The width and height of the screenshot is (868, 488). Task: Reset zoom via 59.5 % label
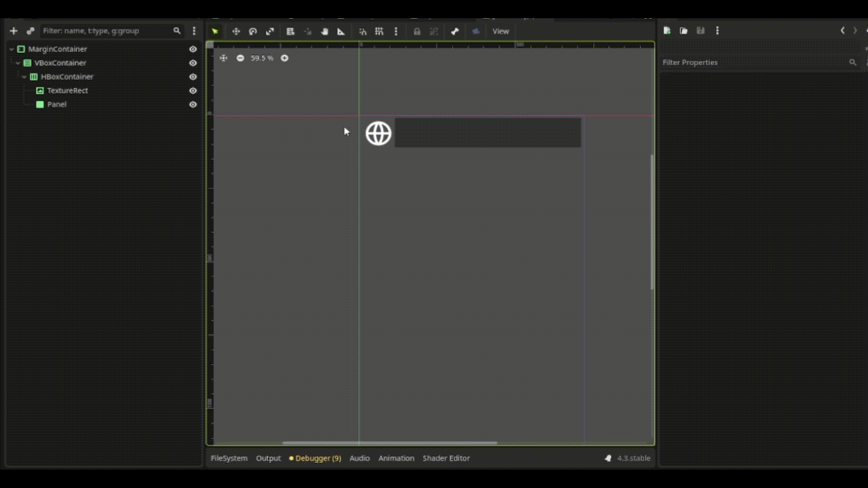pos(262,58)
